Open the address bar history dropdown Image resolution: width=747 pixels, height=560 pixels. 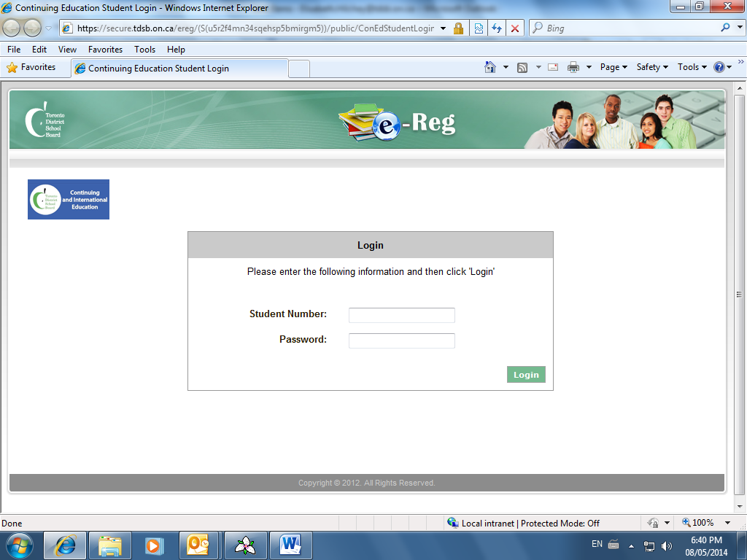tap(443, 28)
